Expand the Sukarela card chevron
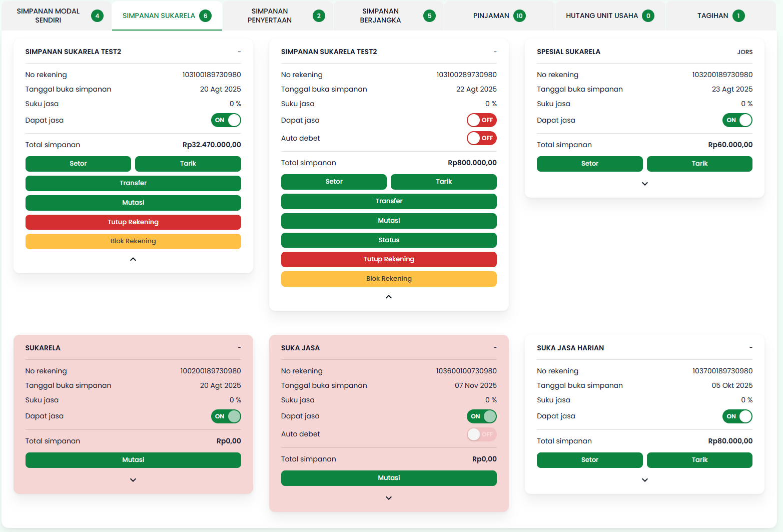This screenshot has width=783, height=532. (x=133, y=480)
